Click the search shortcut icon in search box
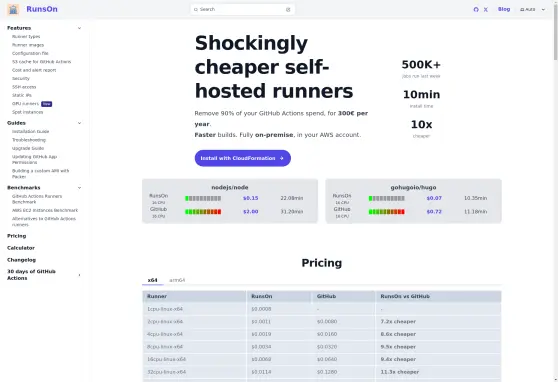Viewport: 558px width, 382px height. 288,10
